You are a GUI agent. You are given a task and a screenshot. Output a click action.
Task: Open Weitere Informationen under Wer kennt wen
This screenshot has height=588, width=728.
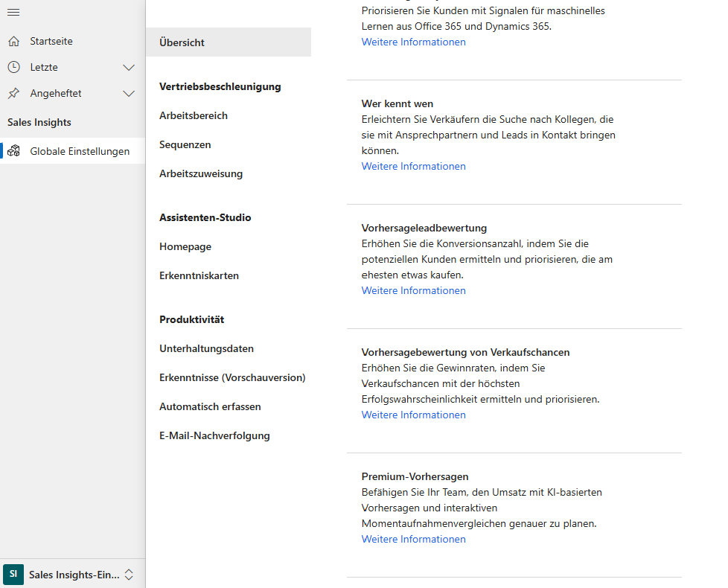(413, 166)
